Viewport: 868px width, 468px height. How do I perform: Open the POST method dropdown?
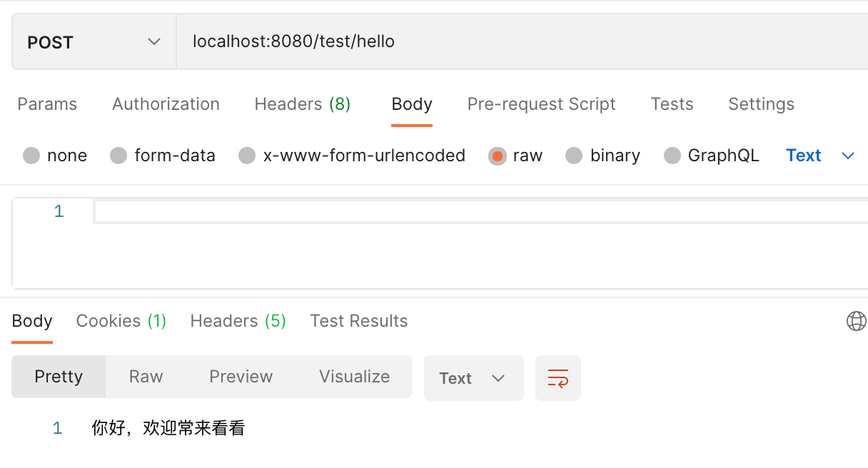click(94, 42)
